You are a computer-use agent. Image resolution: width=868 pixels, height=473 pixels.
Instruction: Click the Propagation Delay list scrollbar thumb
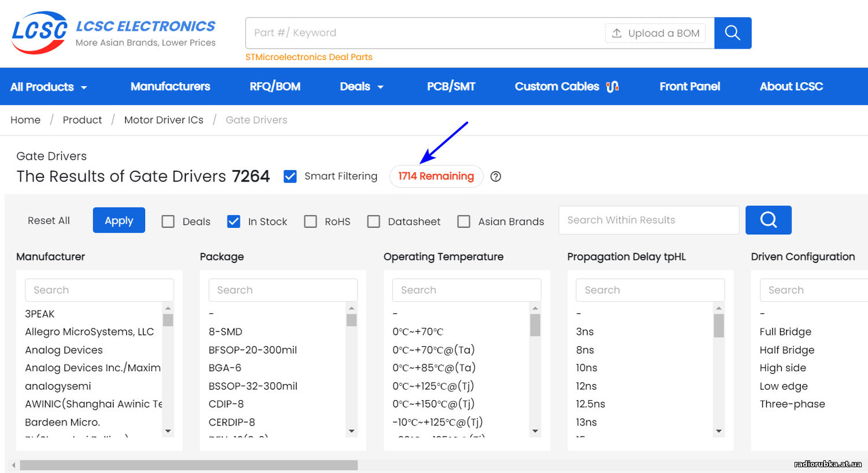pos(719,326)
